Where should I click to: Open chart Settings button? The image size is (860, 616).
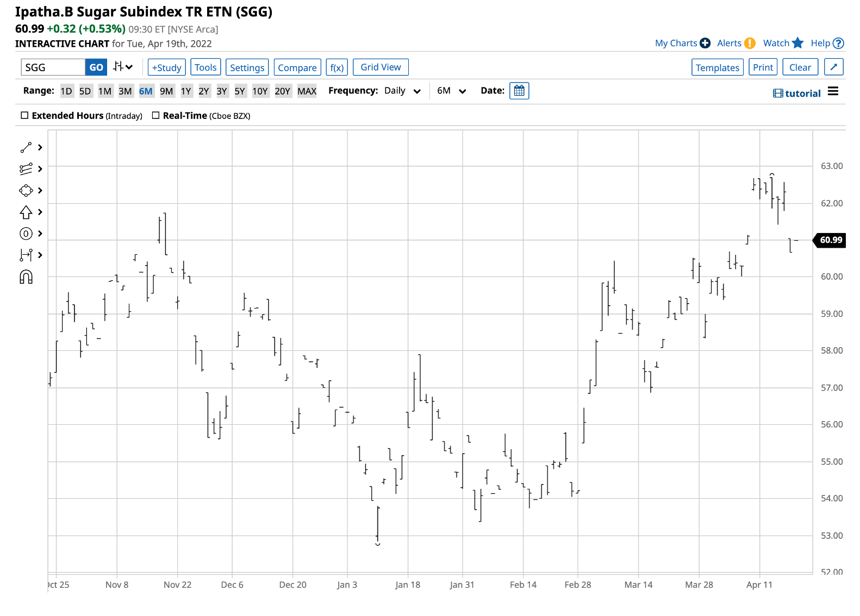(247, 67)
